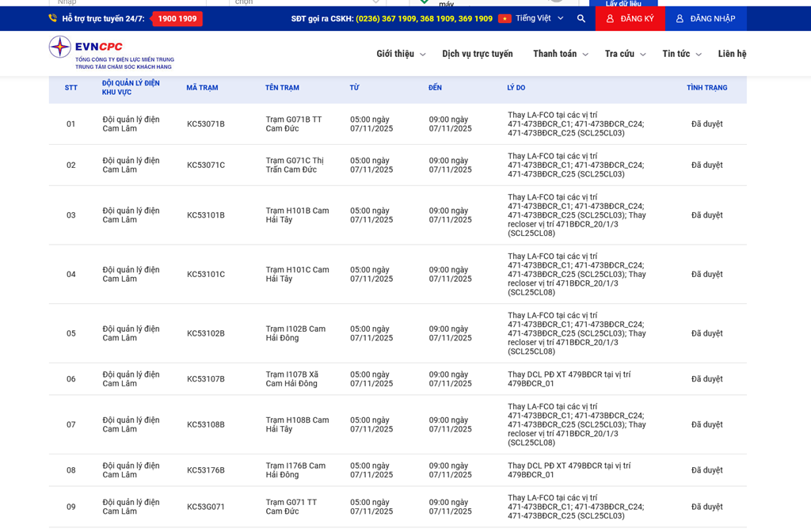Screen dimensions: 811x532
Task: Click the Đăng ký button text
Action: coord(637,18)
